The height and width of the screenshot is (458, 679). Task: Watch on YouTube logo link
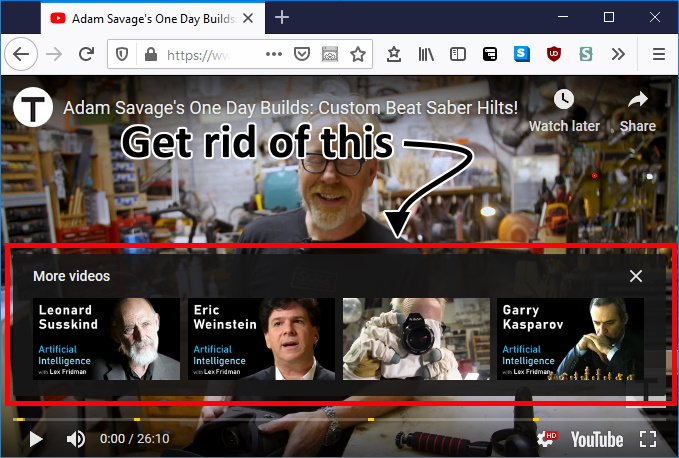[x=597, y=439]
